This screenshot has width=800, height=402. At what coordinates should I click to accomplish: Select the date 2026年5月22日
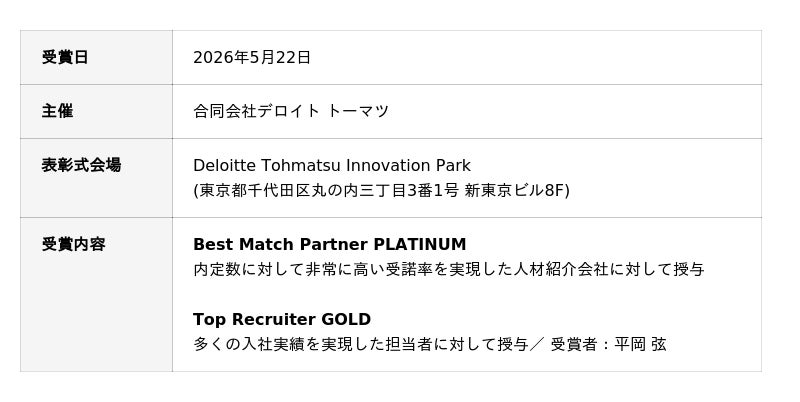[252, 58]
